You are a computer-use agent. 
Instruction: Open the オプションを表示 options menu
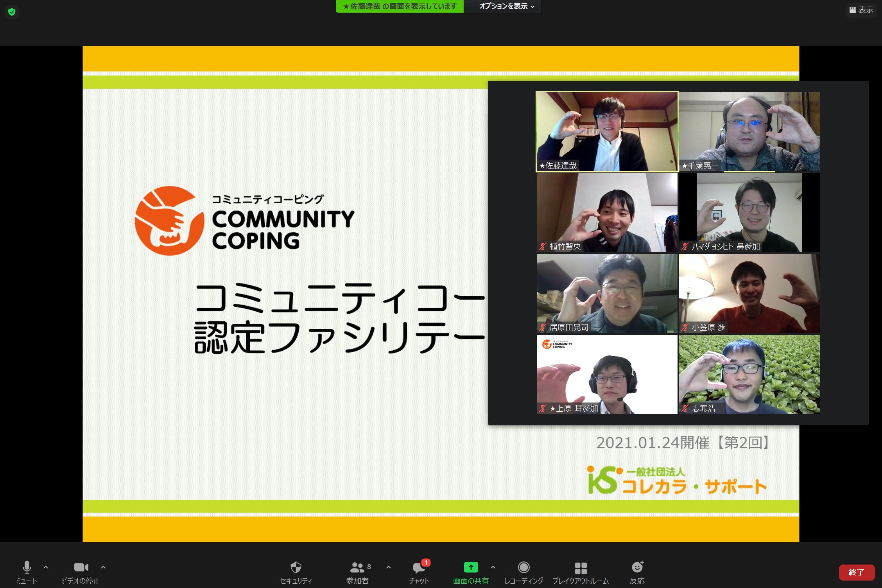(507, 6)
